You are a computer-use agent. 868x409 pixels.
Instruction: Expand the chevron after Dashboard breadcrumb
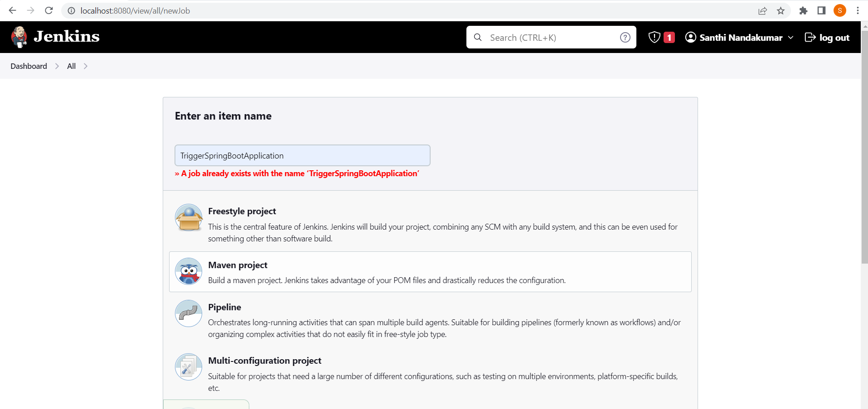tap(57, 66)
